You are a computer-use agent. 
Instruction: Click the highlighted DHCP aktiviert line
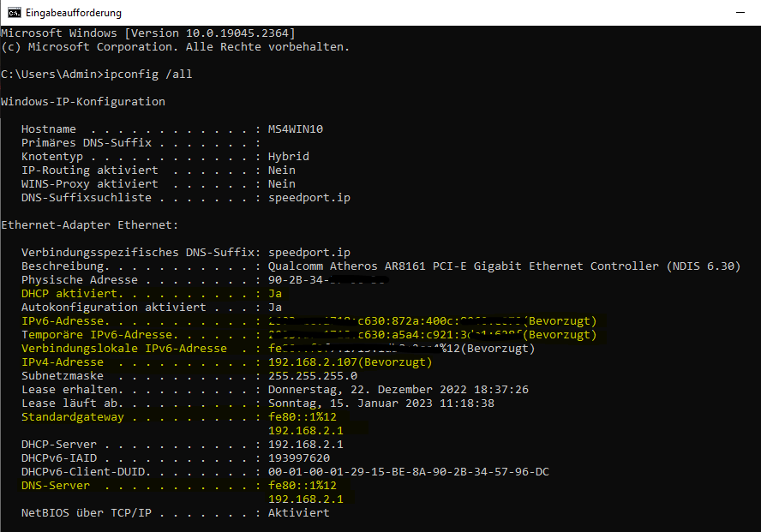point(152,293)
